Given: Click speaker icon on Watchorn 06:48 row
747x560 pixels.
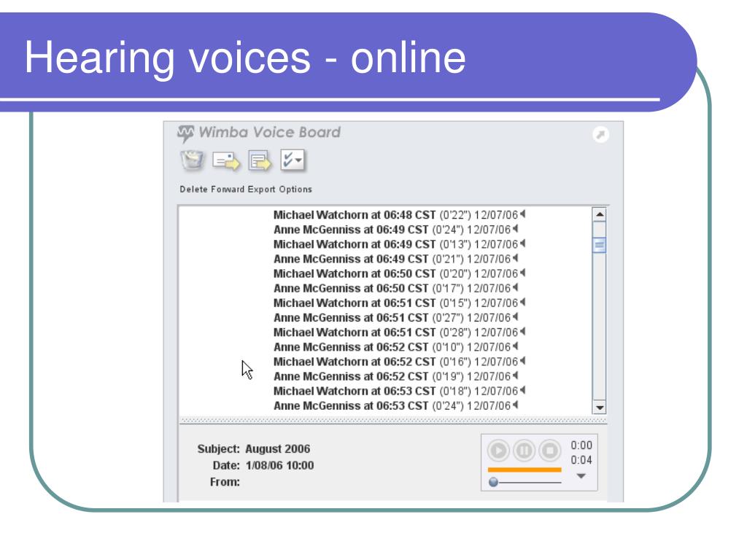Looking at the screenshot, I should pos(522,214).
